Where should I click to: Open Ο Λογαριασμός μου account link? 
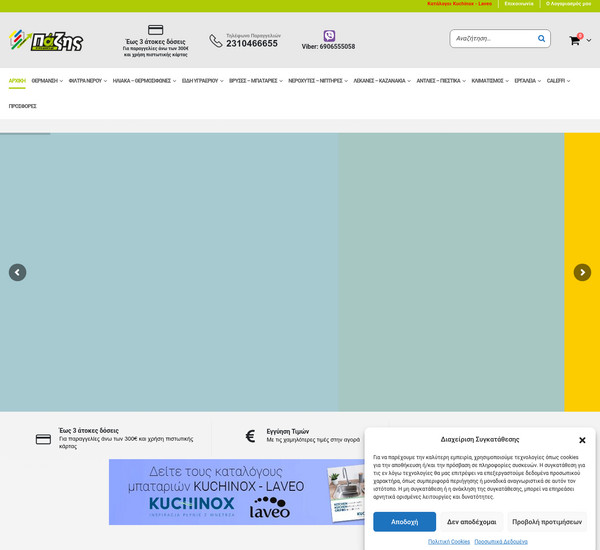click(568, 3)
